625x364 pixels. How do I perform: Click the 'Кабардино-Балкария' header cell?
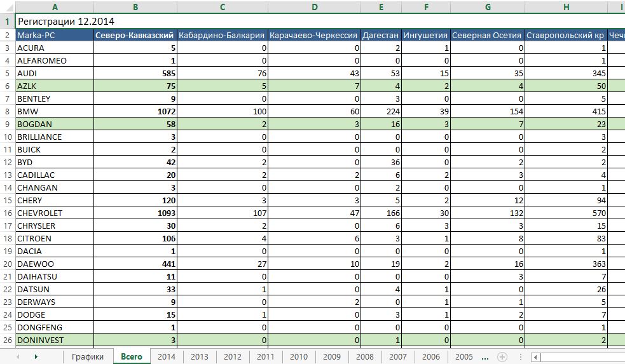(x=223, y=35)
